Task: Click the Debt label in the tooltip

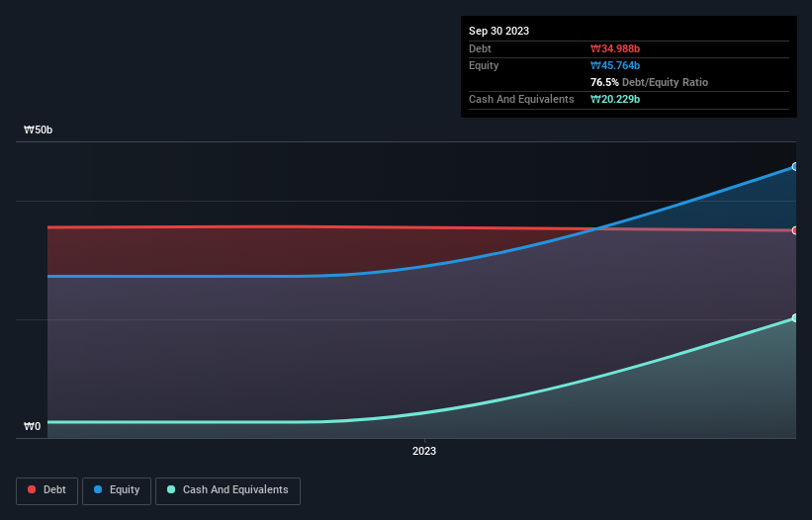Action: point(480,48)
